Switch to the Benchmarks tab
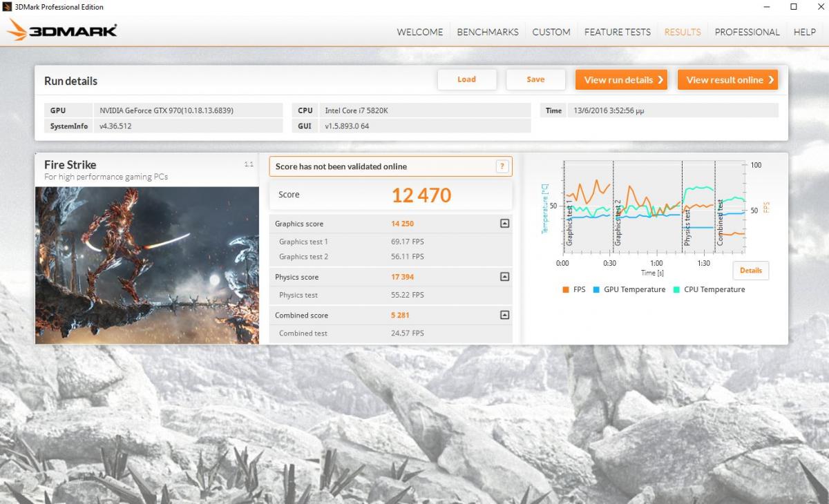 point(488,32)
